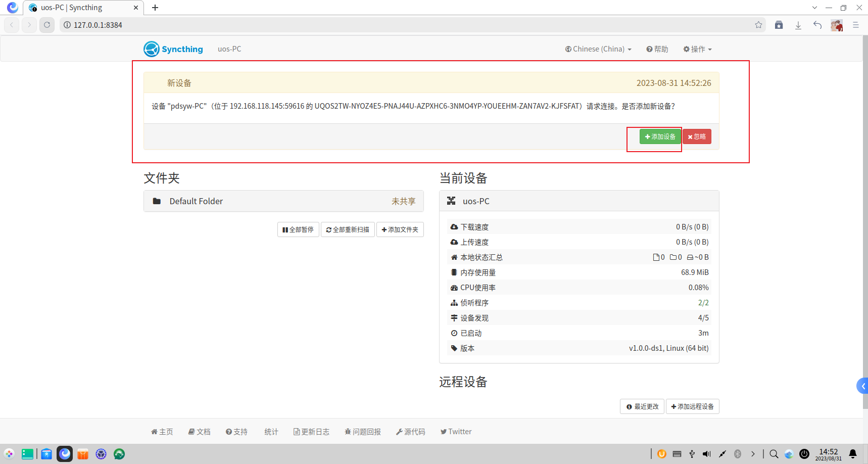Click the 侦听程序 value 2/2
The height and width of the screenshot is (464, 868).
point(703,303)
